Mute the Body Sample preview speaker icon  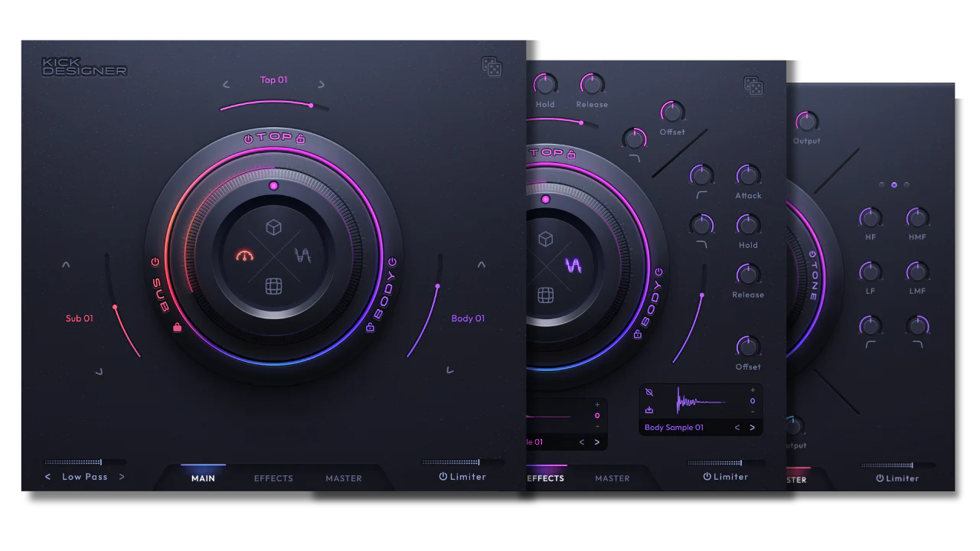[649, 392]
